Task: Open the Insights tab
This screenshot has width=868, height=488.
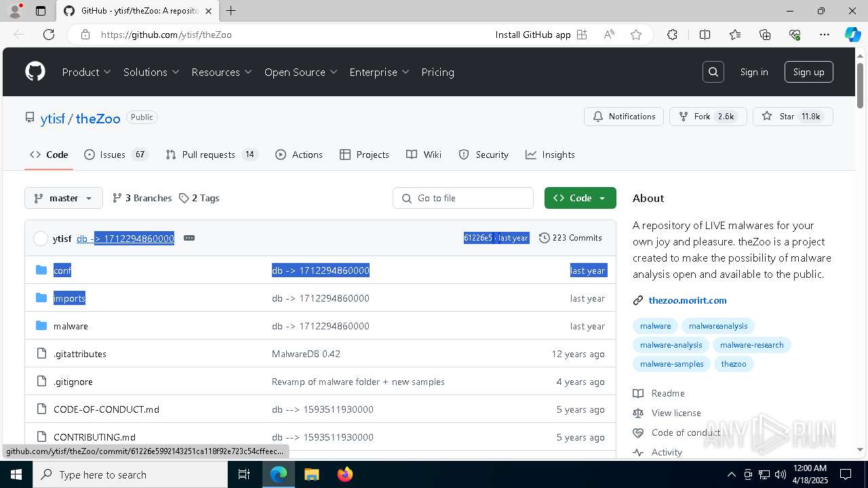Action: [550, 155]
